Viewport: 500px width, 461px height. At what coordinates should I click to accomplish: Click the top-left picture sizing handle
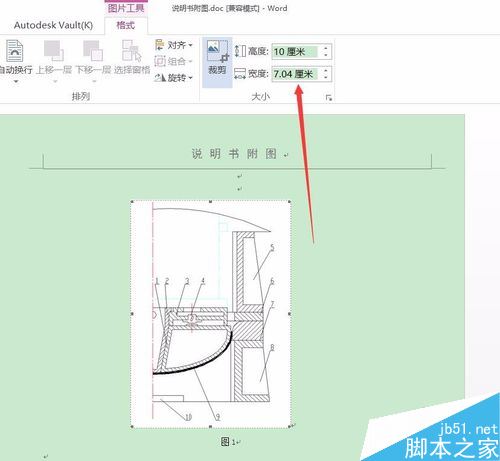(132, 201)
